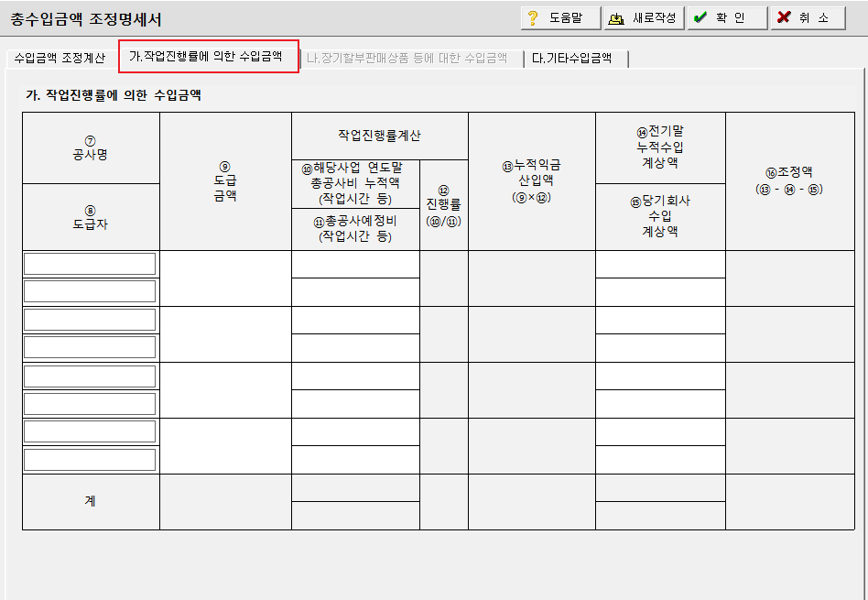Confirm with the 확인 button
The width and height of the screenshot is (868, 600).
pyautogui.click(x=727, y=17)
